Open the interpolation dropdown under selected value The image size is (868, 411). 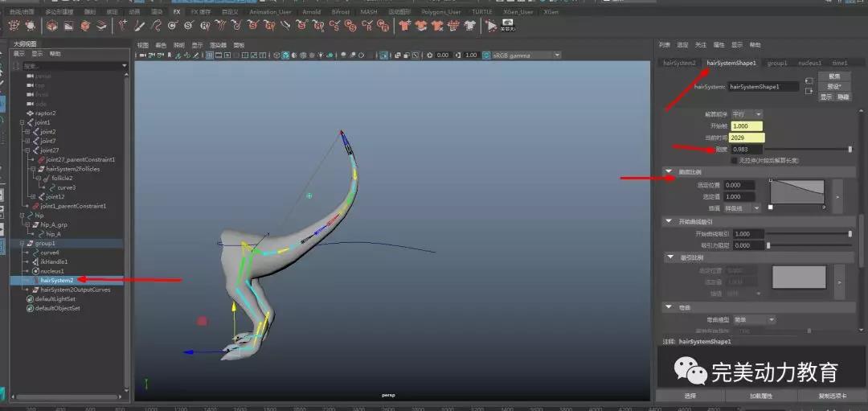[x=744, y=208]
